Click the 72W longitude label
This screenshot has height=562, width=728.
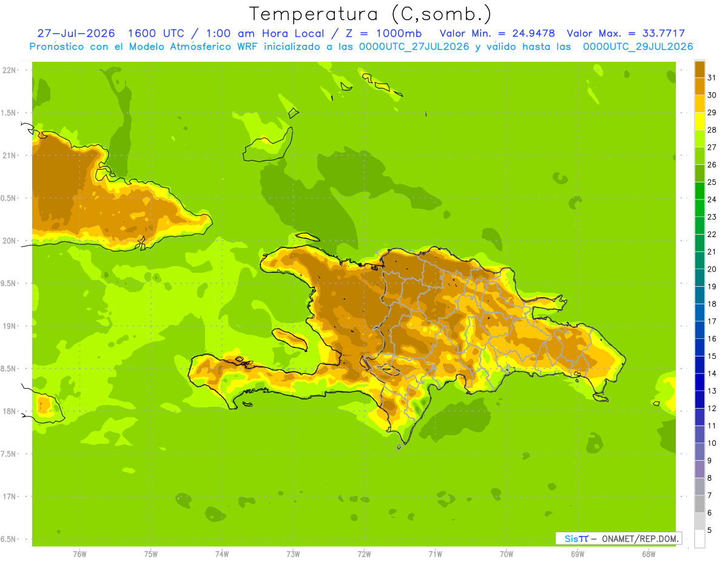click(x=364, y=554)
